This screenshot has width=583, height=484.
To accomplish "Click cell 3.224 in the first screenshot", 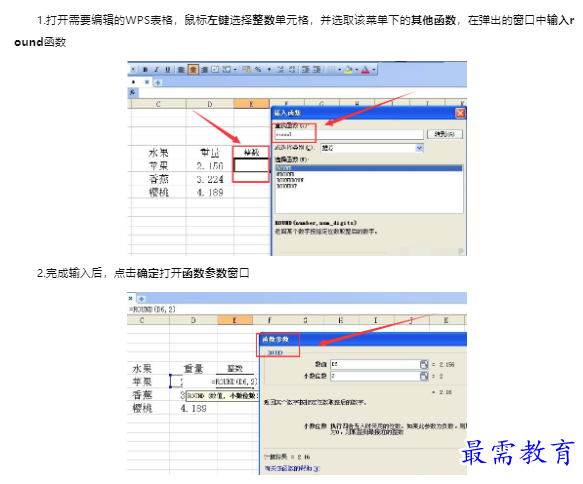I will [210, 180].
